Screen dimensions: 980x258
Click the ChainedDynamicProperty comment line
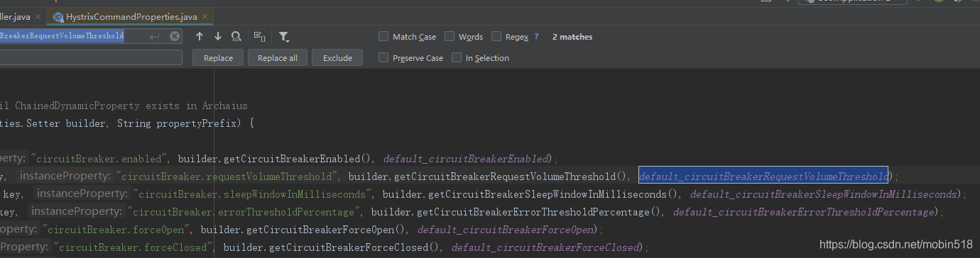[x=124, y=106]
